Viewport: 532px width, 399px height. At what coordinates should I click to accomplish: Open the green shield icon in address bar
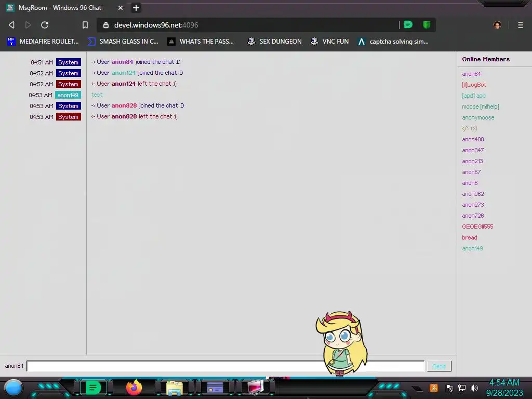[x=427, y=24]
